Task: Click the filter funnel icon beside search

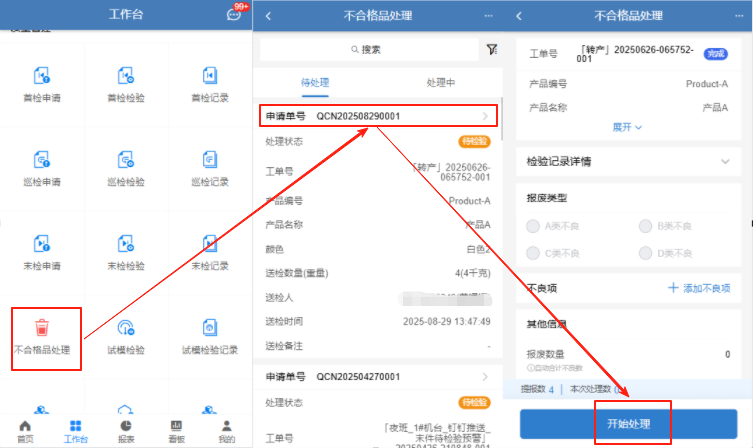Action: click(491, 49)
